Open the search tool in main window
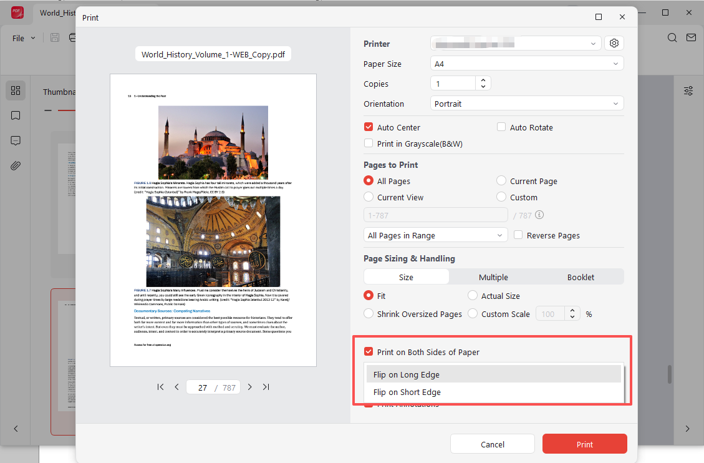This screenshot has width=704, height=463. (672, 38)
